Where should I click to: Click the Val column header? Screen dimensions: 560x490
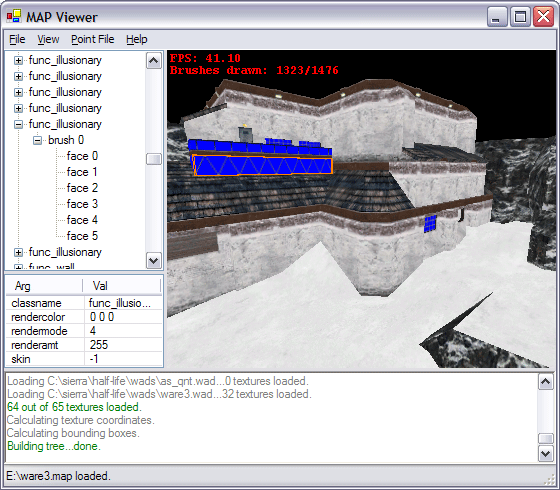point(122,286)
